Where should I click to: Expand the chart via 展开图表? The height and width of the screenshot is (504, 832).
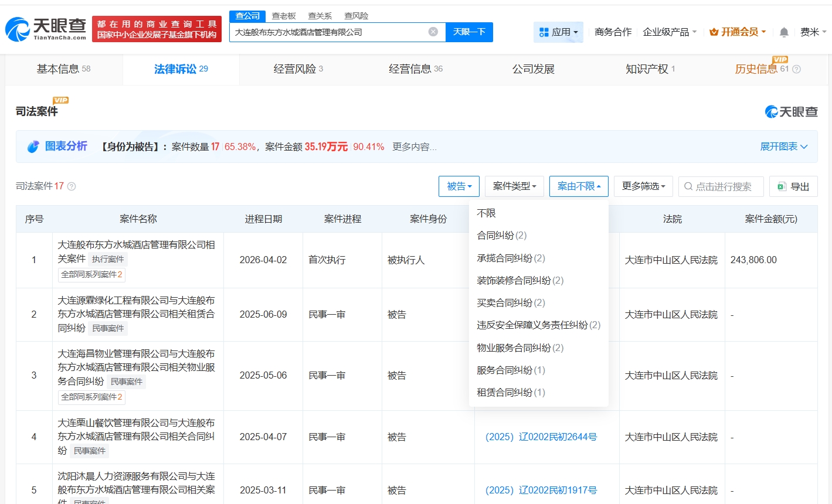(x=784, y=147)
